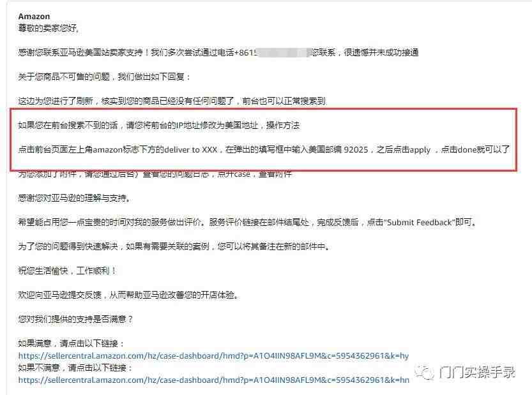Screen dimensions: 532x395
Task: Click the blurred phone number after +861
Action: [x=284, y=52]
